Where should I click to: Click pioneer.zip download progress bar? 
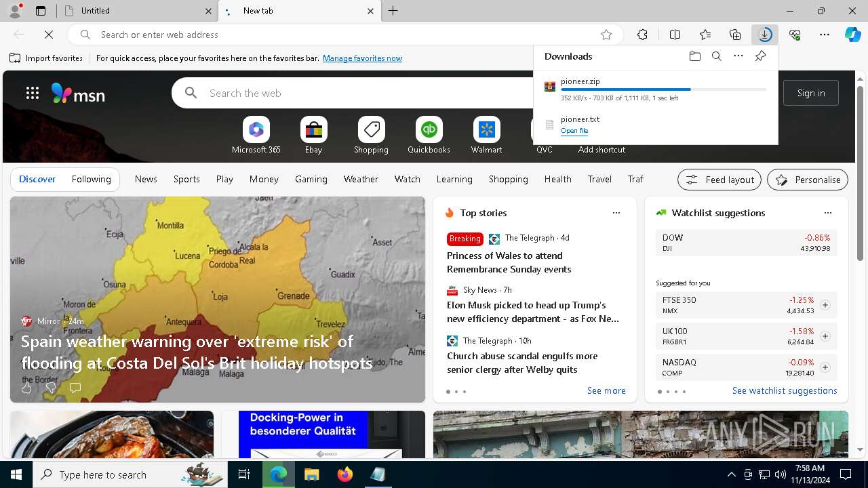click(664, 89)
